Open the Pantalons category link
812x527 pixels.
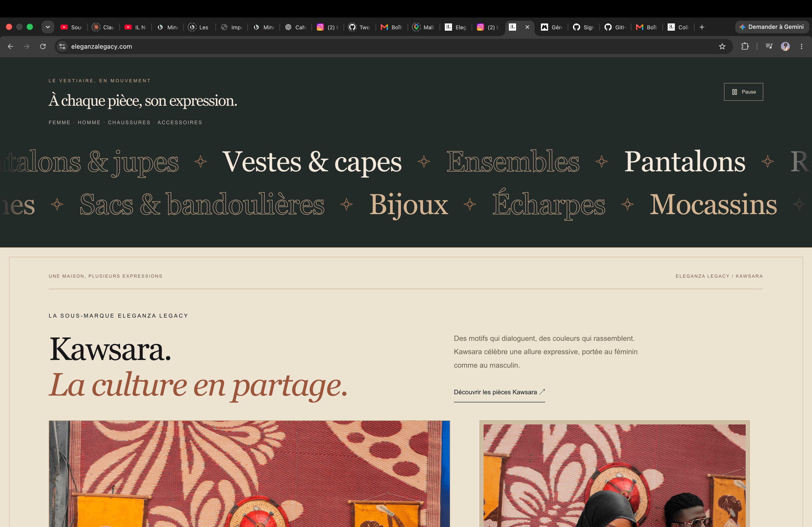pos(685,161)
